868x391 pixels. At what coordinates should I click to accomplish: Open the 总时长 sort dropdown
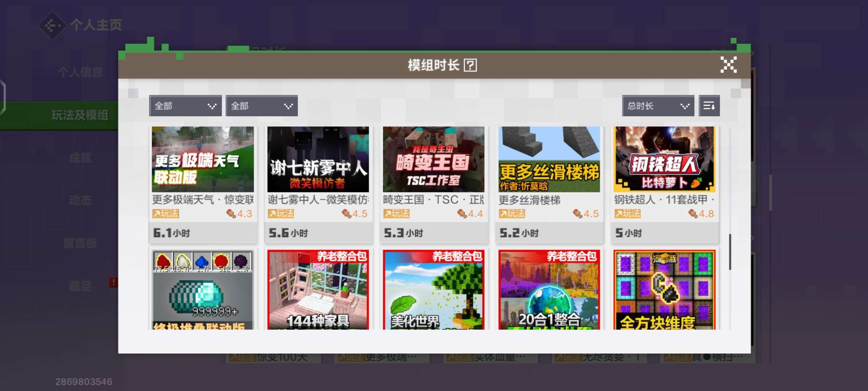[x=658, y=106]
